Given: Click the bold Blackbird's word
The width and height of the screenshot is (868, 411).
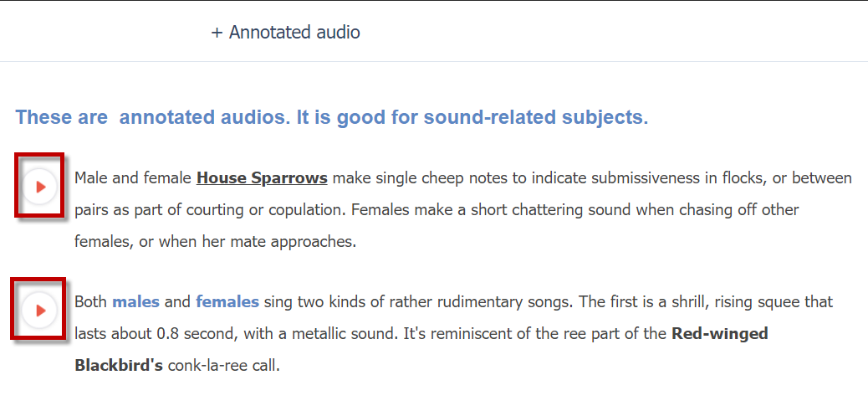Looking at the screenshot, I should [x=119, y=366].
